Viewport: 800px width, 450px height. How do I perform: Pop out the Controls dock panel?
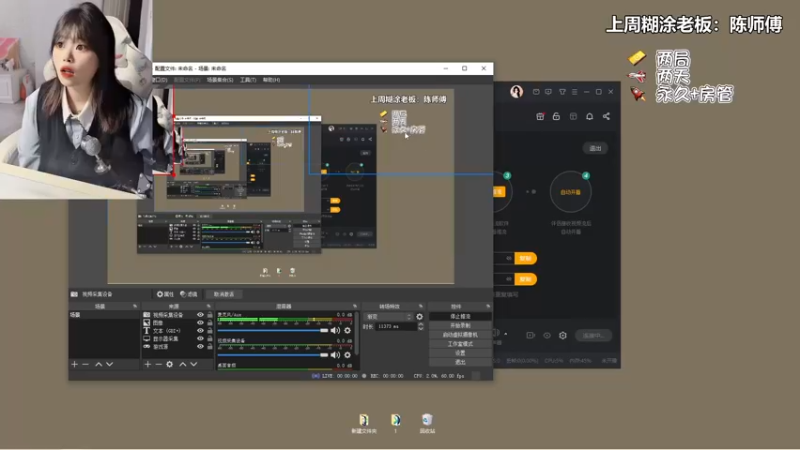coord(488,306)
